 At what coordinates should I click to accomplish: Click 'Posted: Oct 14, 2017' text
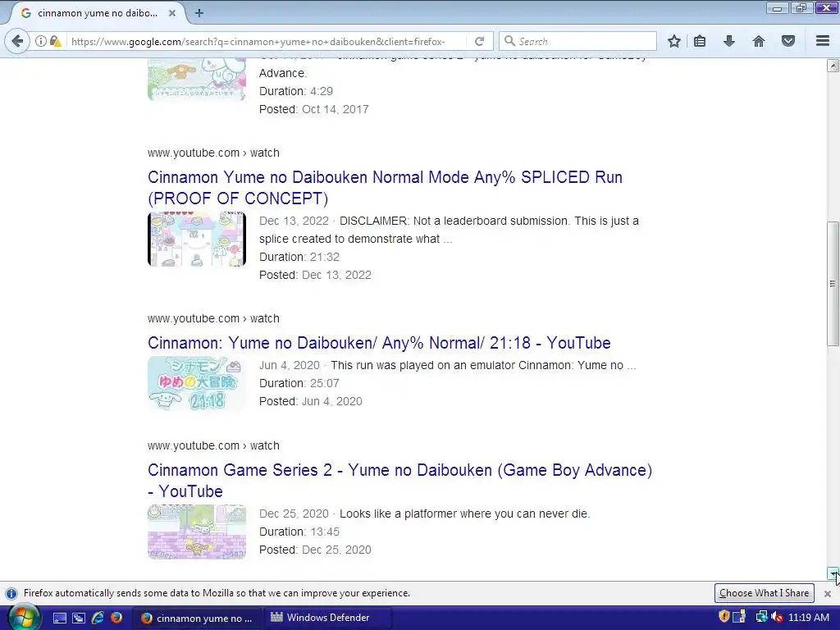314,109
